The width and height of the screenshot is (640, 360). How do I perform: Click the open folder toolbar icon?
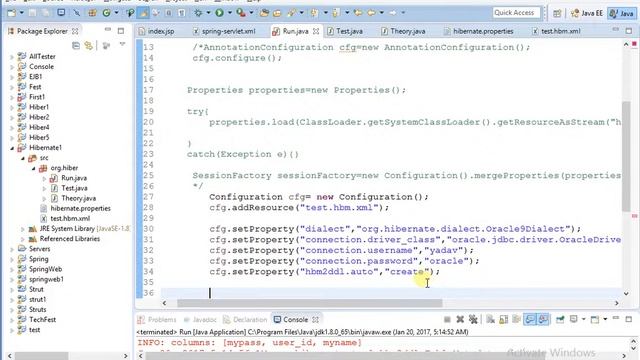pyautogui.click(x=277, y=13)
